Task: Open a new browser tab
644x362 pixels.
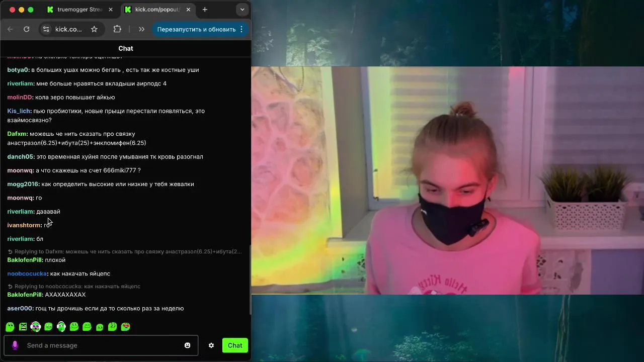Action: click(205, 10)
